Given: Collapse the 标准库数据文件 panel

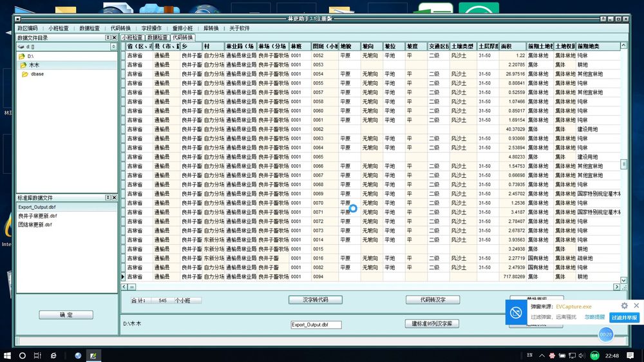Looking at the screenshot, I should click(108, 198).
